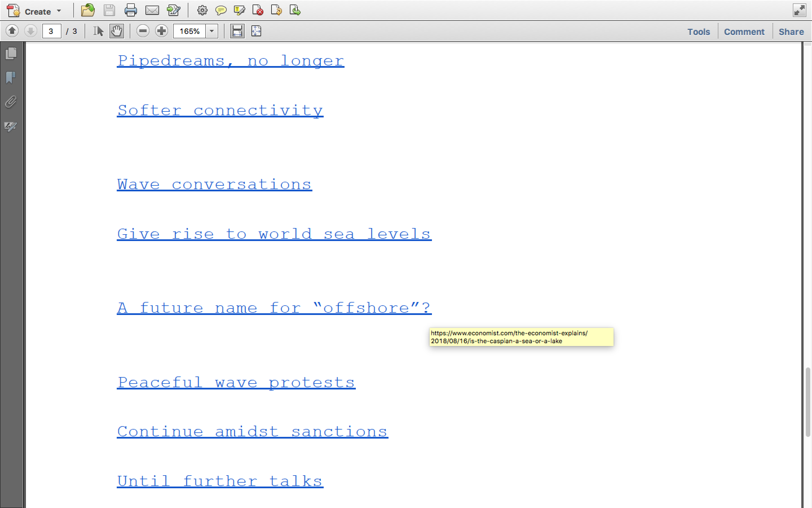Open the 'Until further talks' link
The image size is (812, 508).
220,481
